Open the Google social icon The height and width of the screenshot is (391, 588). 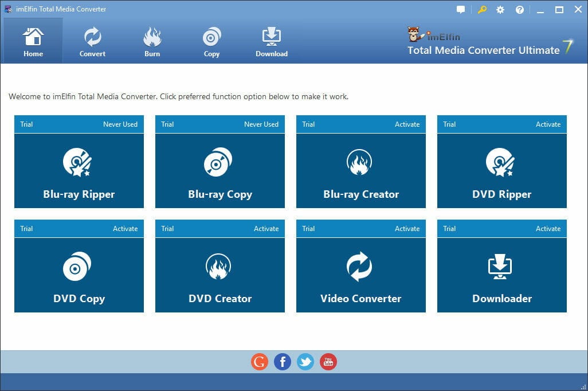point(260,362)
